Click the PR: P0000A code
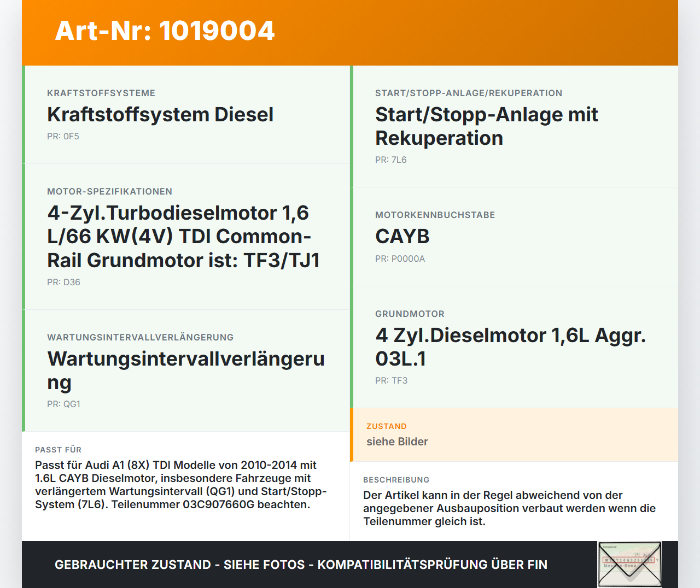This screenshot has height=588, width=700. point(400,258)
